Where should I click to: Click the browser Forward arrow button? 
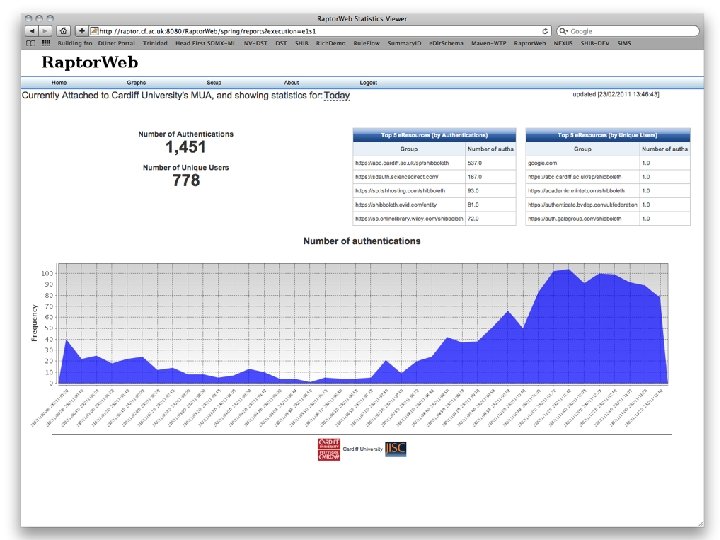45,31
